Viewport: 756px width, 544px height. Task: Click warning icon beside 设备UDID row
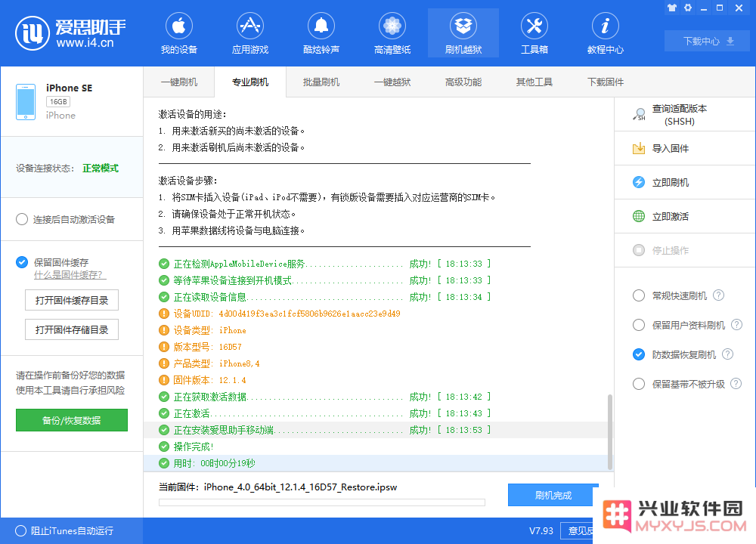click(164, 314)
